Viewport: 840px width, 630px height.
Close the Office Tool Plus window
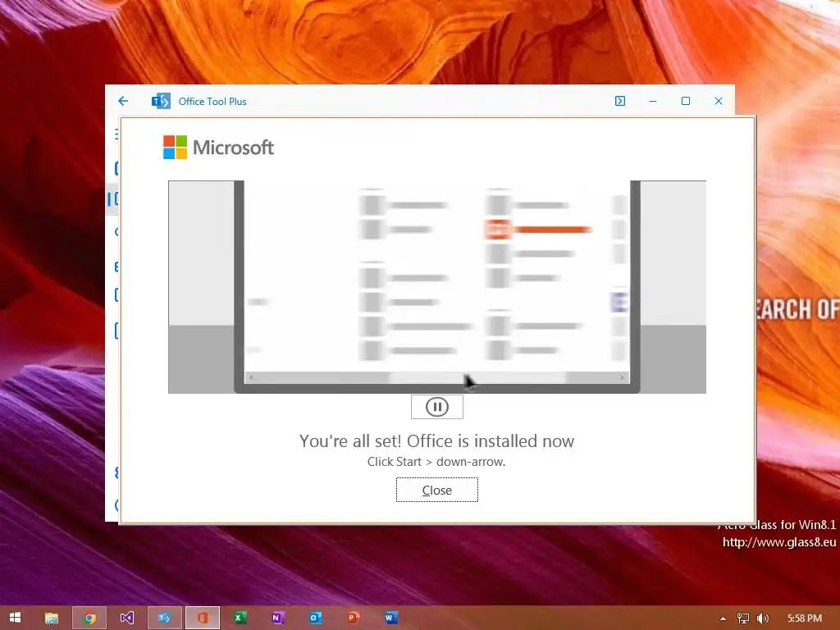tap(719, 101)
